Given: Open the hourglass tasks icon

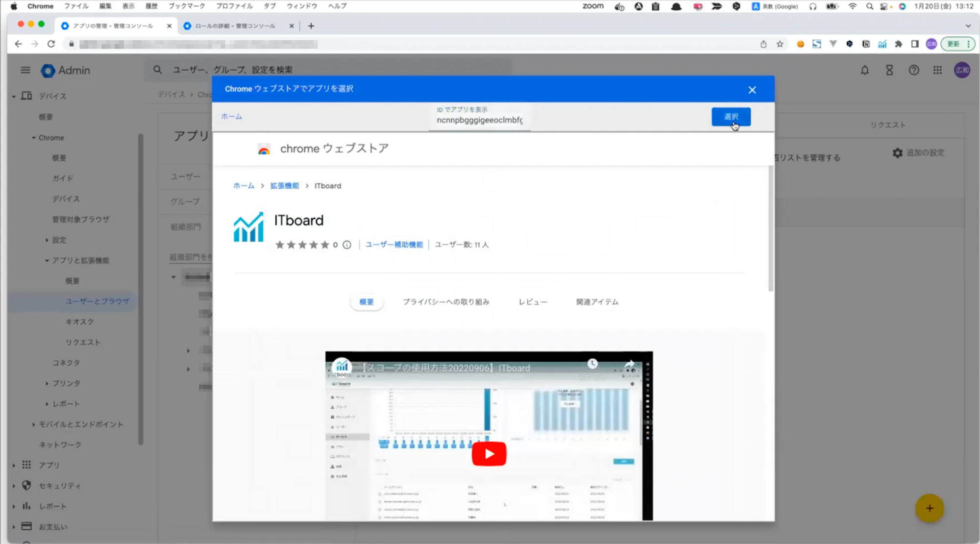Looking at the screenshot, I should (x=889, y=70).
